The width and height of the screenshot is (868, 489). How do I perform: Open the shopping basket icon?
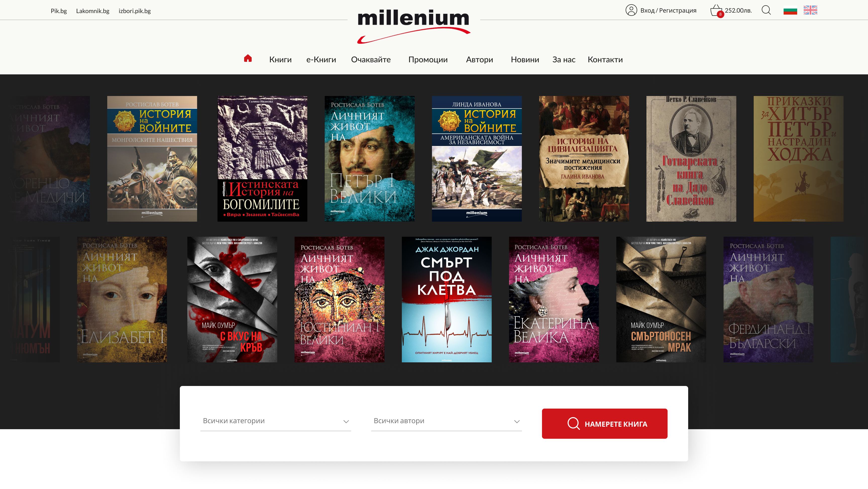716,11
